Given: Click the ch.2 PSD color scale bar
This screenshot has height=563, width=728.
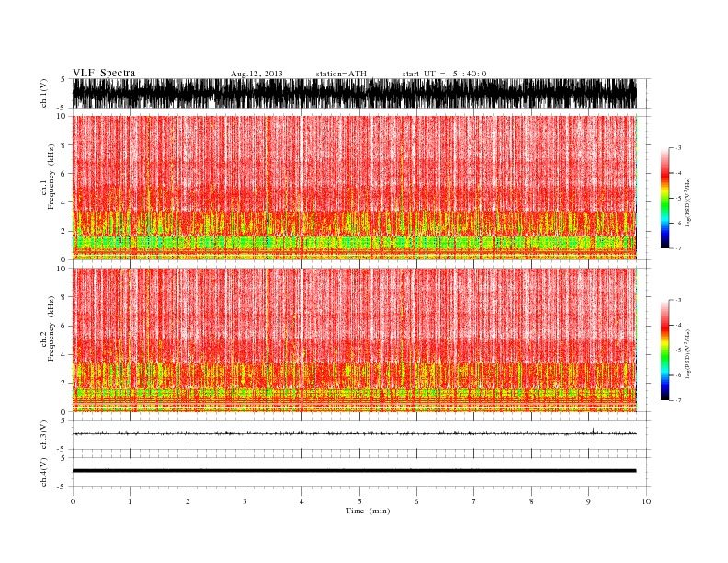Looking at the screenshot, I should click(x=665, y=350).
